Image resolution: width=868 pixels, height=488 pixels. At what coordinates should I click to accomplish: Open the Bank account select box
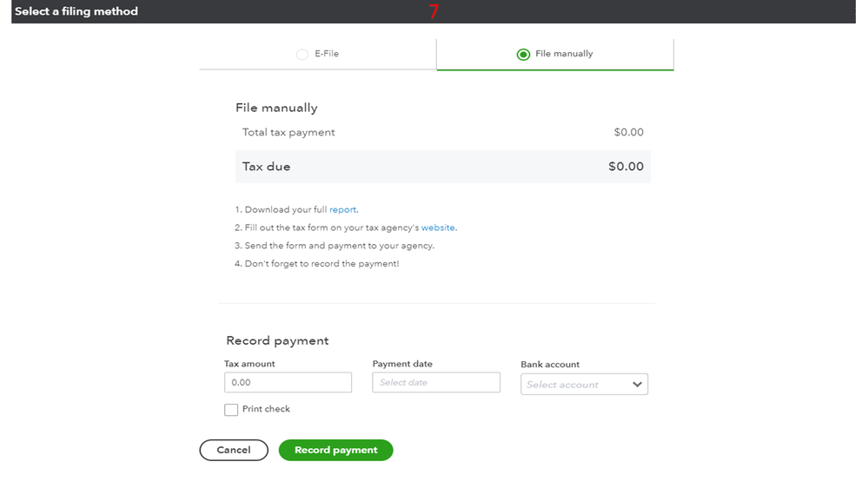pyautogui.click(x=573, y=384)
